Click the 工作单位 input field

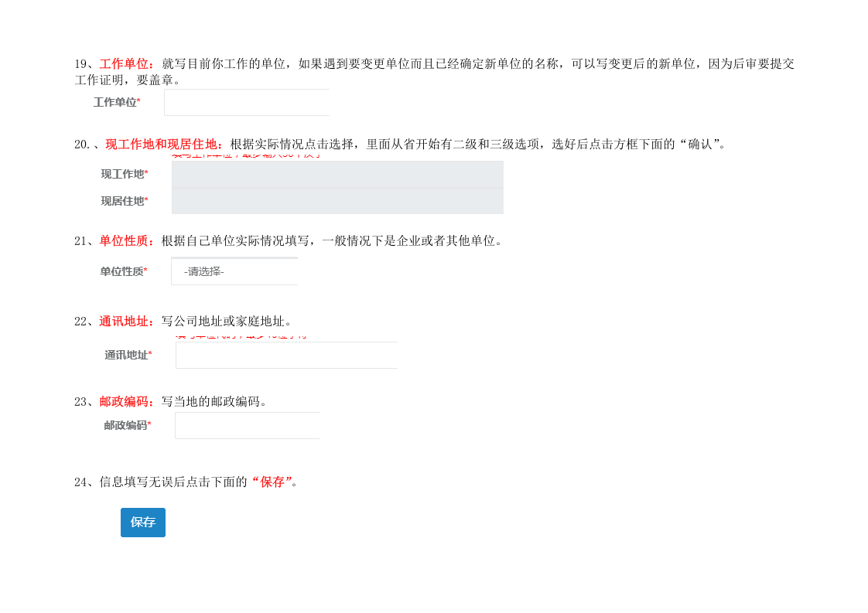(247, 102)
